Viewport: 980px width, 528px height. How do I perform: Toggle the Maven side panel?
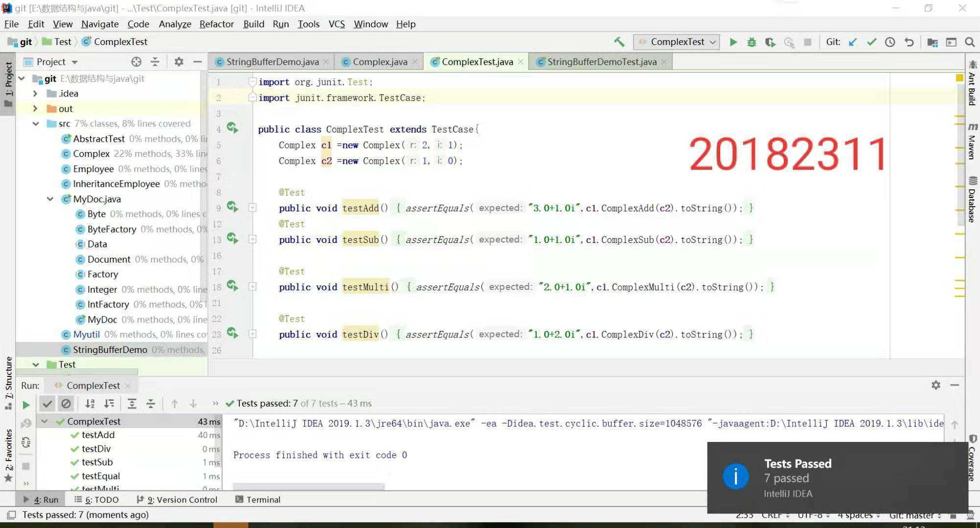[x=972, y=141]
